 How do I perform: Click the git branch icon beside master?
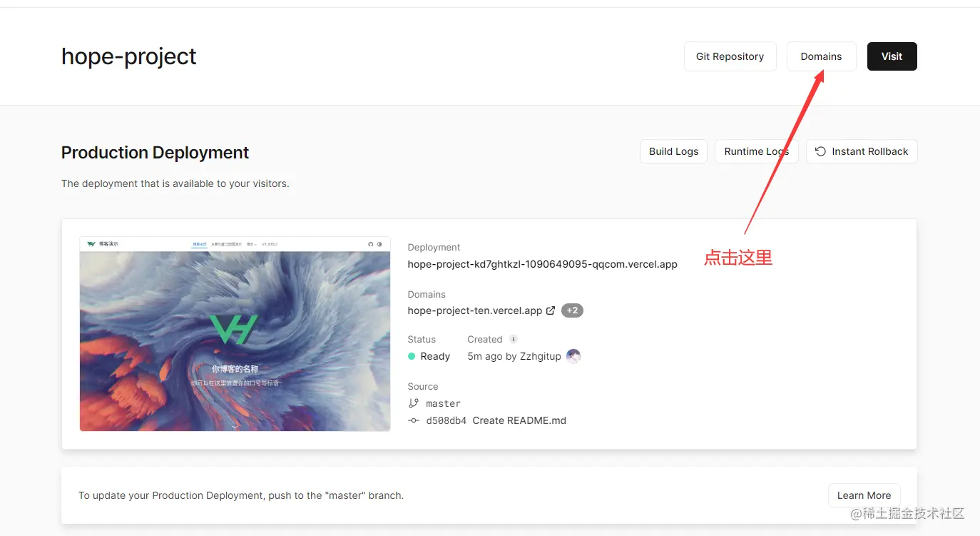(414, 403)
